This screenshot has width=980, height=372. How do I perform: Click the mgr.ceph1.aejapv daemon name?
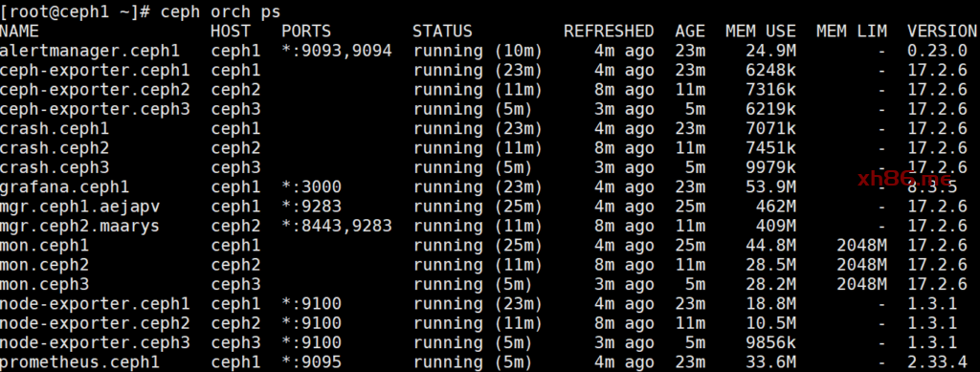click(80, 207)
